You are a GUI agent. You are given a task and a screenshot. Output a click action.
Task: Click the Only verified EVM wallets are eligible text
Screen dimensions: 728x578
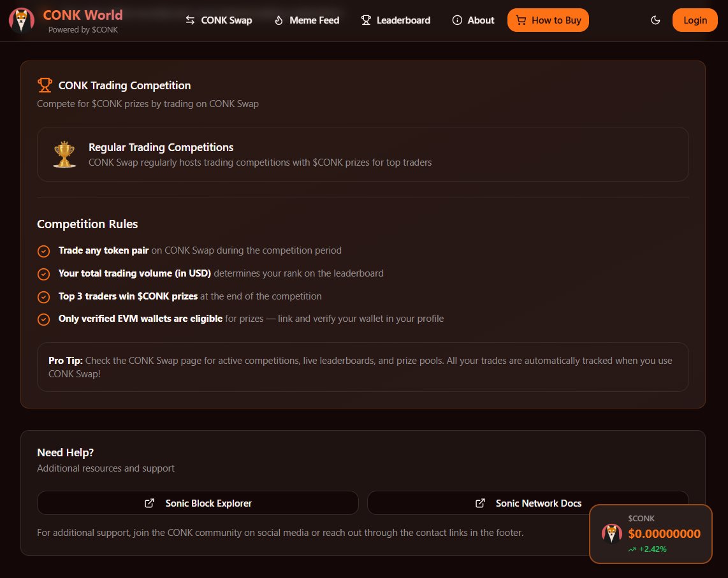[x=140, y=319]
